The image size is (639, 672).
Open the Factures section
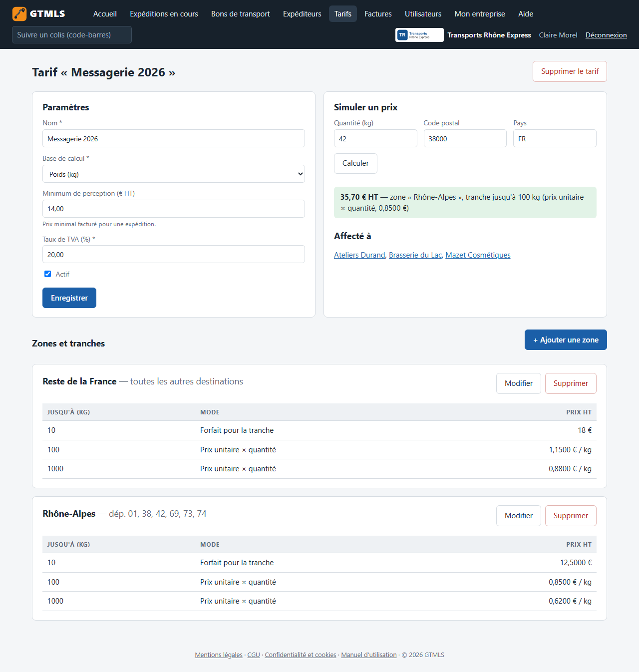point(378,14)
